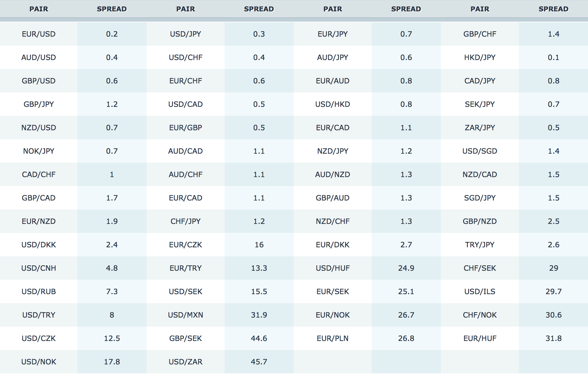This screenshot has width=588, height=374.
Task: Select the USD/JPY pair cell
Action: click(186, 34)
